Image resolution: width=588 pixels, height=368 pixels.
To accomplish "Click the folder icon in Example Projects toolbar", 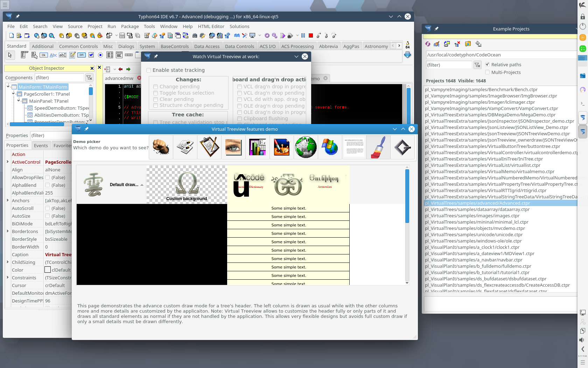I will point(468,44).
